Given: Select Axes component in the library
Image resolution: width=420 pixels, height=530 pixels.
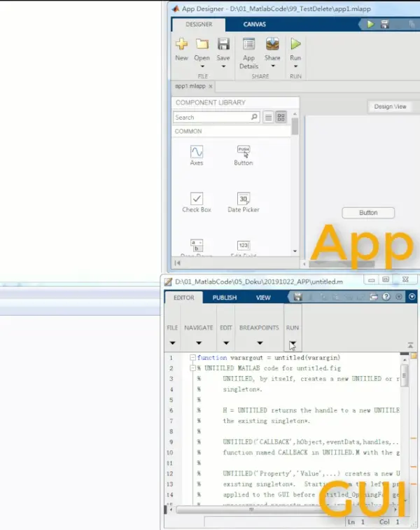Looking at the screenshot, I should [x=197, y=155].
